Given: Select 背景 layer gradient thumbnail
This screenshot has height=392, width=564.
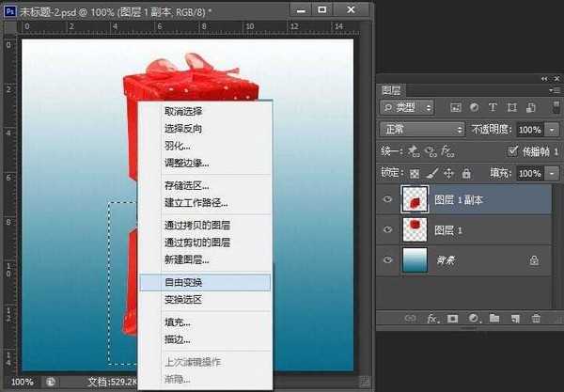Looking at the screenshot, I should [x=415, y=259].
